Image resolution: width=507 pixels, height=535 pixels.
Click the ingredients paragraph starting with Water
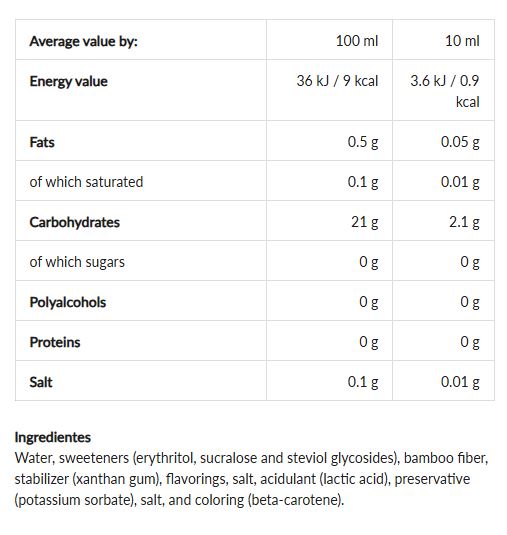[251, 479]
